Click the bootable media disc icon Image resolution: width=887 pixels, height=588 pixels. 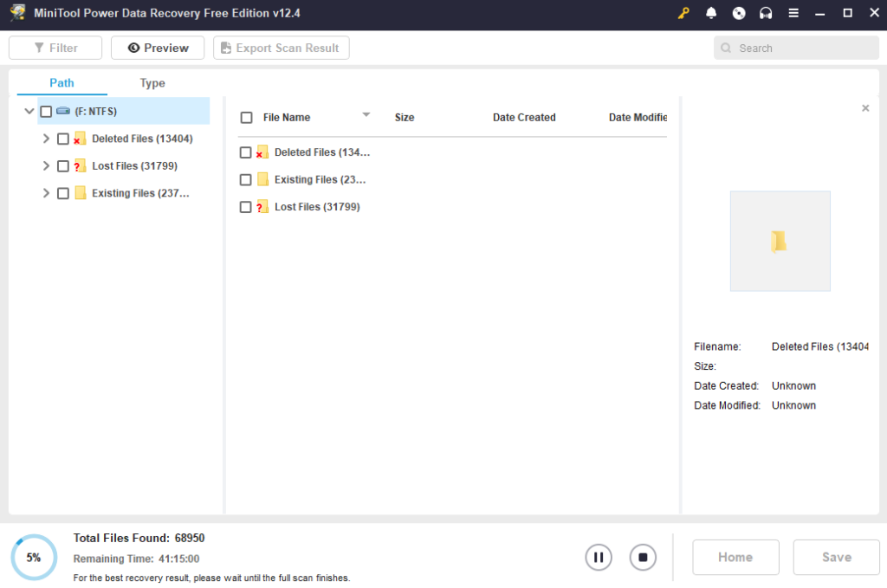click(739, 13)
